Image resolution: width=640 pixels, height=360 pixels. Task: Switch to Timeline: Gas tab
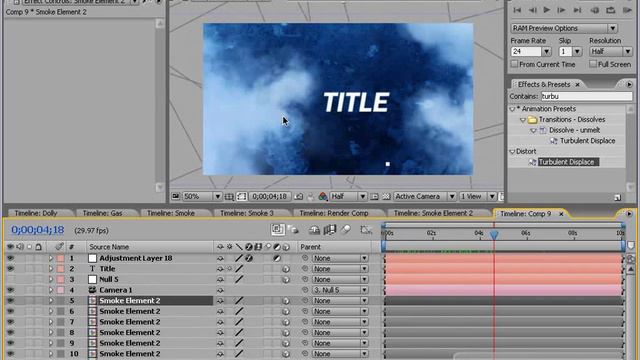(102, 213)
